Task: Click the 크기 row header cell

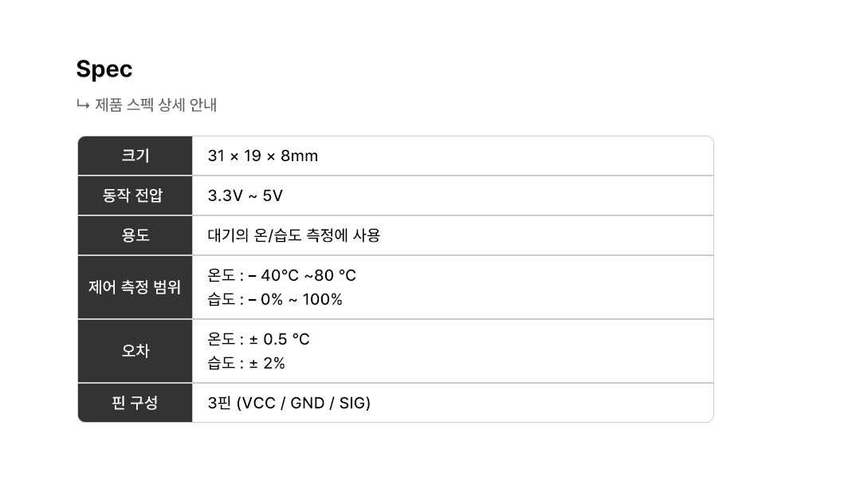Action: (136, 156)
